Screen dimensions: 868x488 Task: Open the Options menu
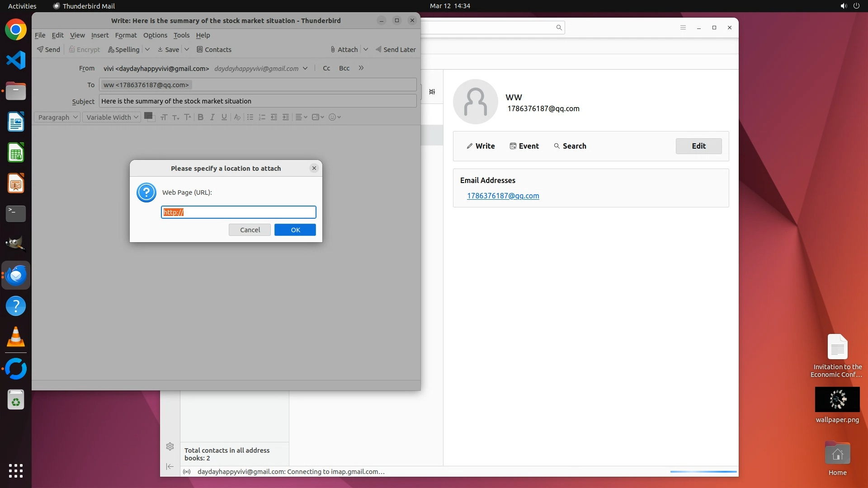pos(155,35)
